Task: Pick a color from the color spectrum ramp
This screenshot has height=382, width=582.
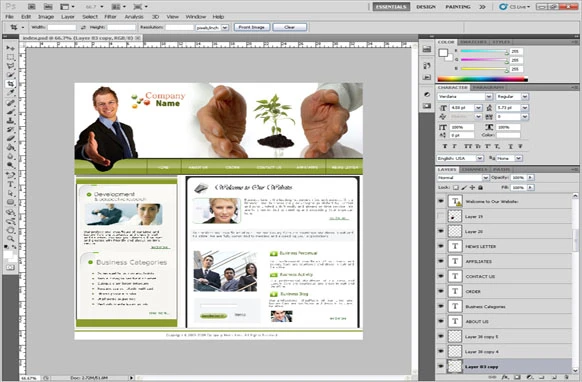Action: tap(482, 79)
